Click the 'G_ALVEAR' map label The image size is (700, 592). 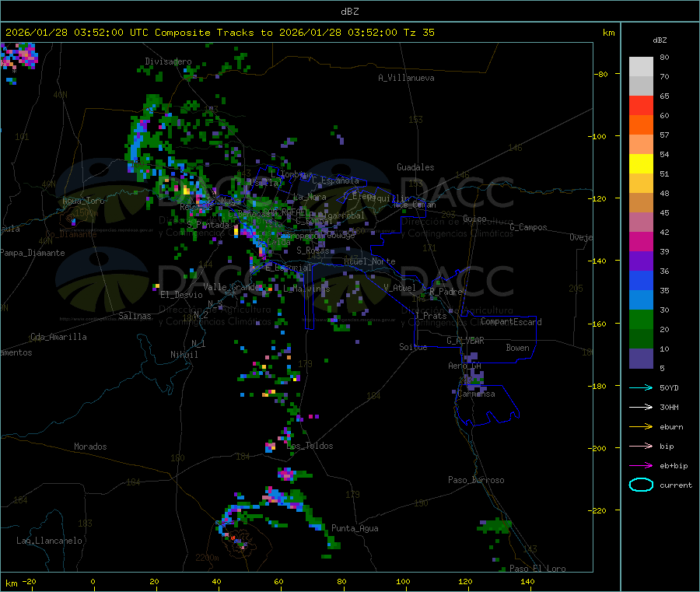(465, 341)
